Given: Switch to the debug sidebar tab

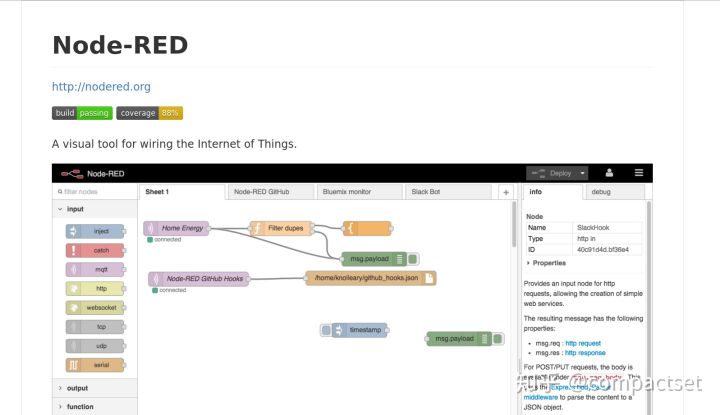Looking at the screenshot, I should tap(600, 191).
